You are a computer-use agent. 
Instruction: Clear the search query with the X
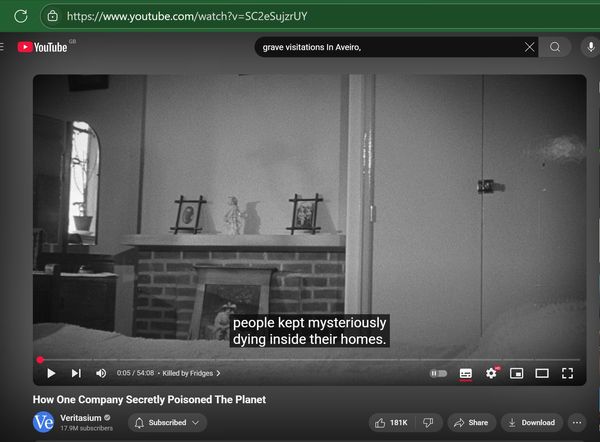530,47
